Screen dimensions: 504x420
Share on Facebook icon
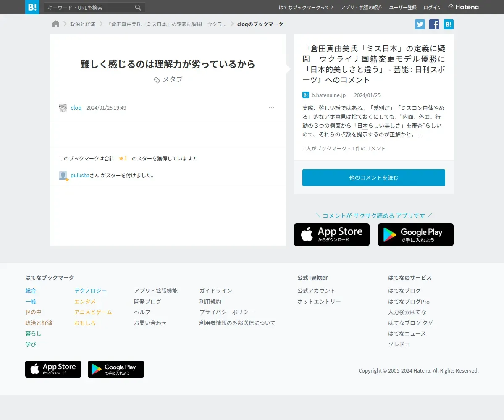point(434,24)
